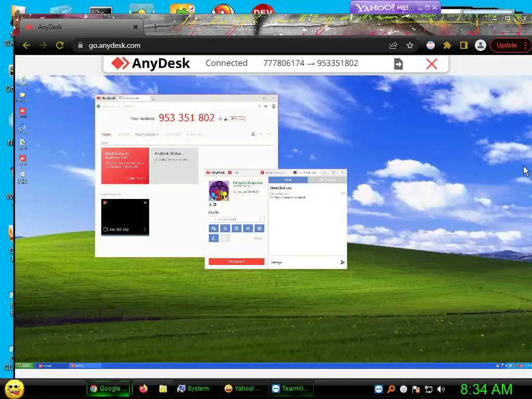Screen dimensions: 532x399
Task: Select the News tab in AnyDesk
Action: point(106,135)
